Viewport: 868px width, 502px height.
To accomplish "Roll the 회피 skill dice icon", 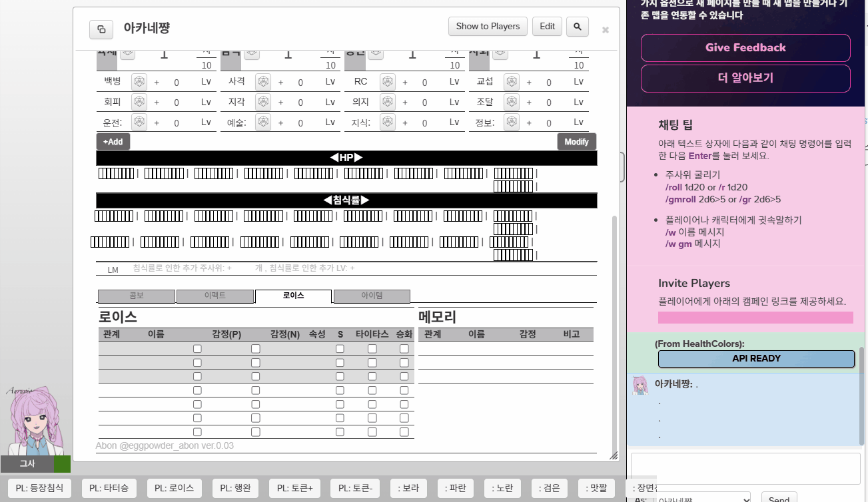I will click(x=139, y=102).
